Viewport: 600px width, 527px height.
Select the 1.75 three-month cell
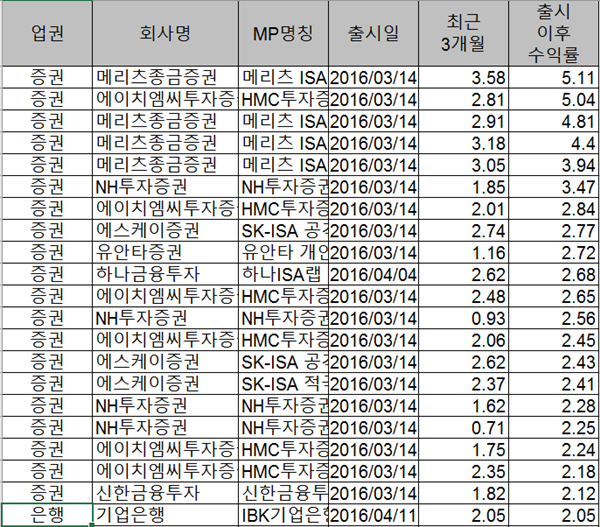tap(463, 449)
